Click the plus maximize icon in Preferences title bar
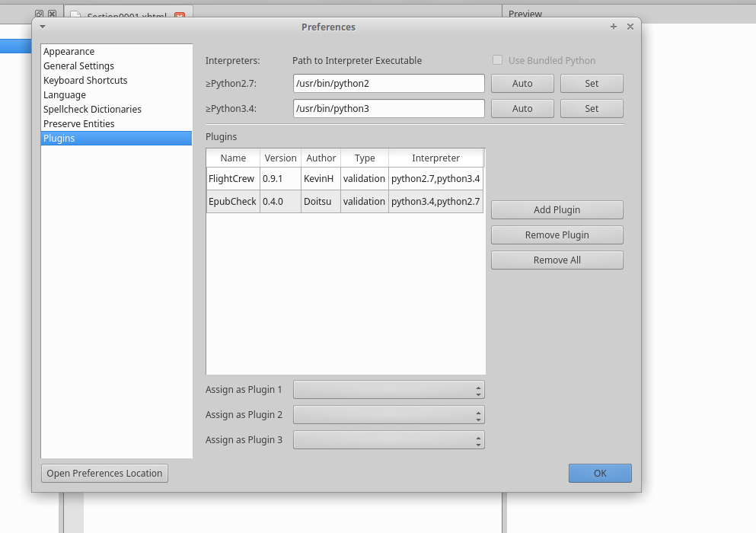 coord(614,27)
